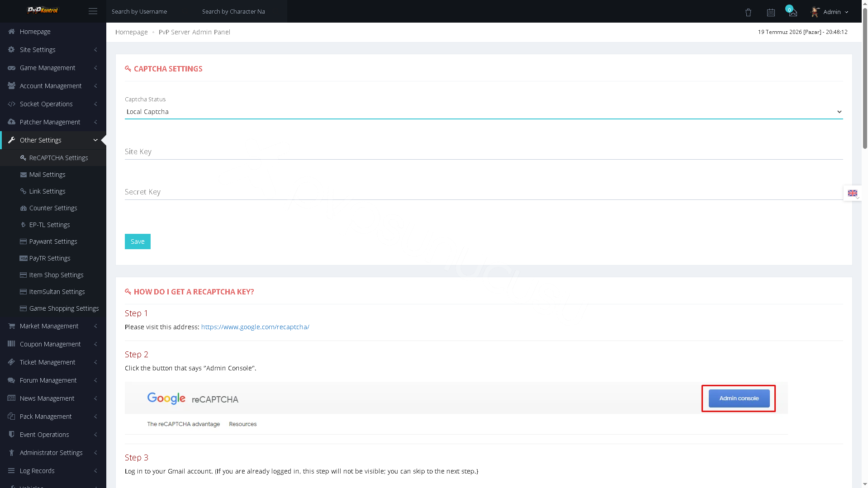The image size is (868, 488).
Task: Click the trash icon in top bar
Action: tap(748, 12)
